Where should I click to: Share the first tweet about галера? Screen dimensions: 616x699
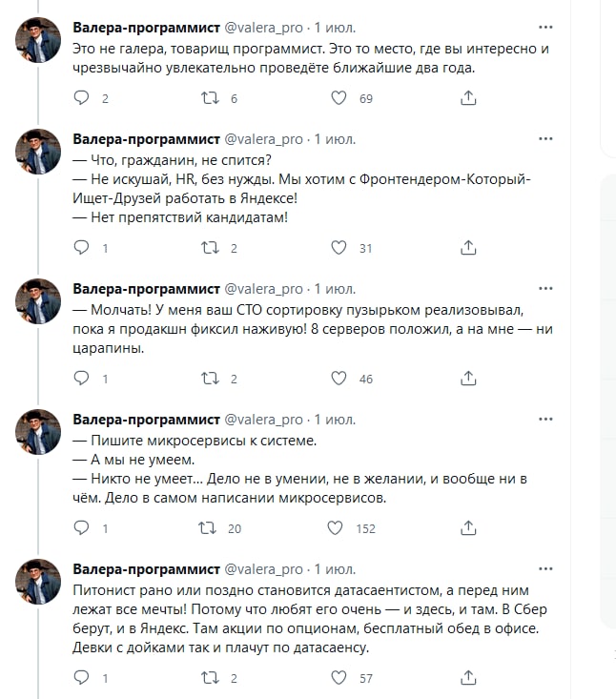468,98
